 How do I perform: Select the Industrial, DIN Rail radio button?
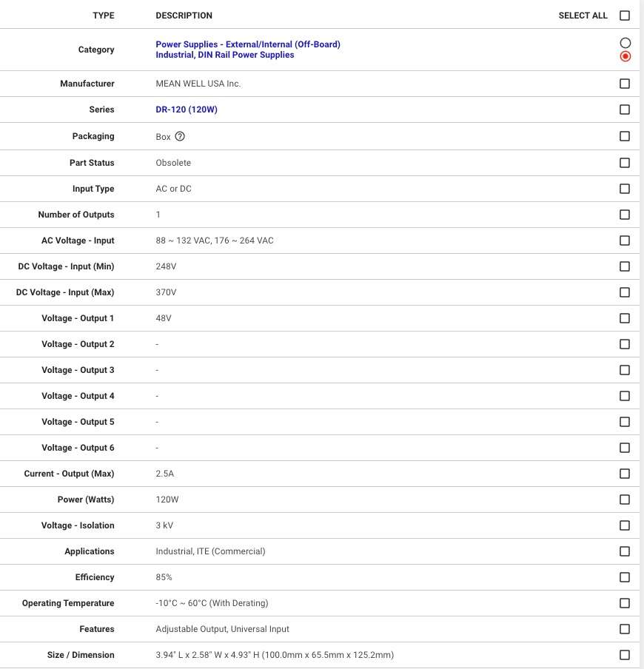point(625,56)
